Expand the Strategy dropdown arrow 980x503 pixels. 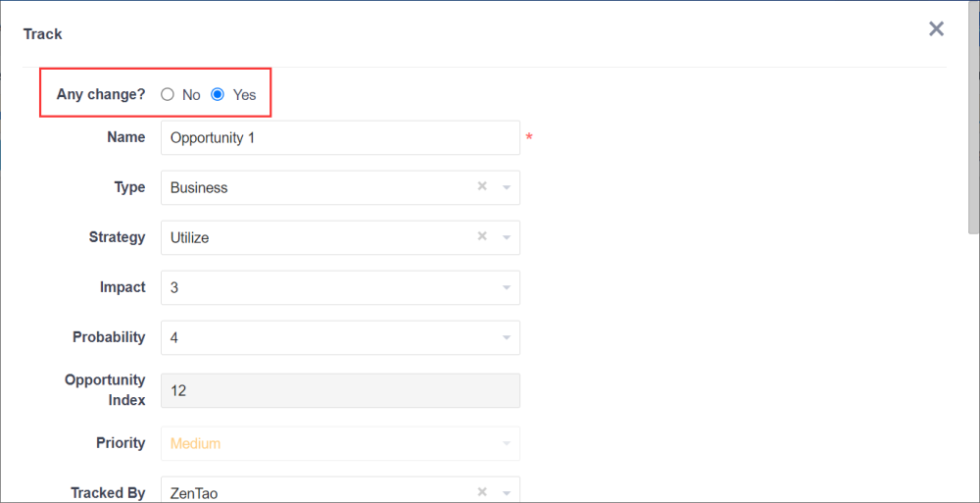tap(507, 237)
